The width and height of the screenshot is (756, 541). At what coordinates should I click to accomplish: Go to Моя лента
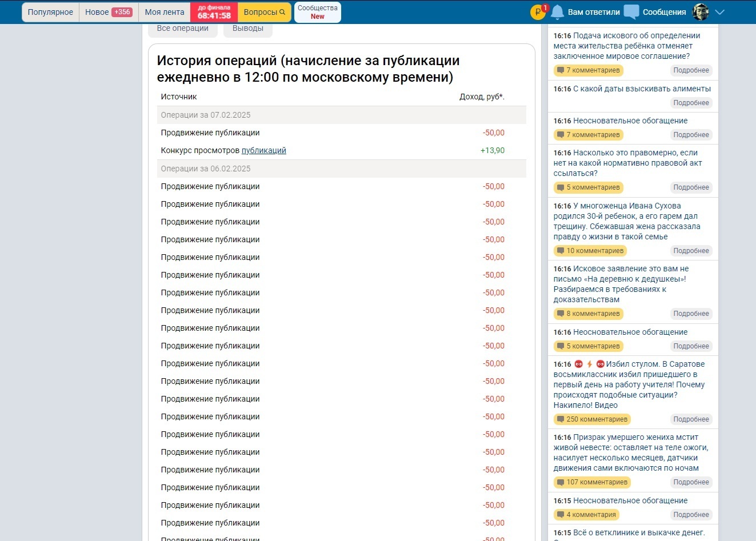click(164, 11)
